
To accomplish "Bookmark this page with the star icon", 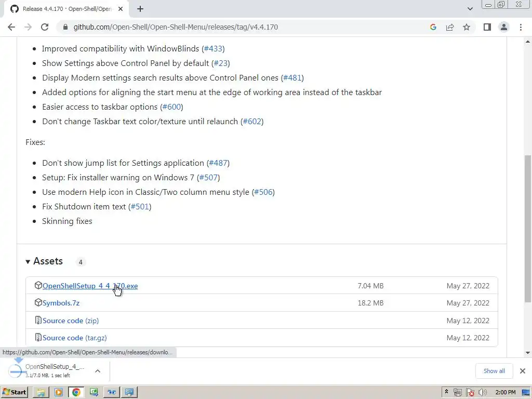I will coord(467,27).
